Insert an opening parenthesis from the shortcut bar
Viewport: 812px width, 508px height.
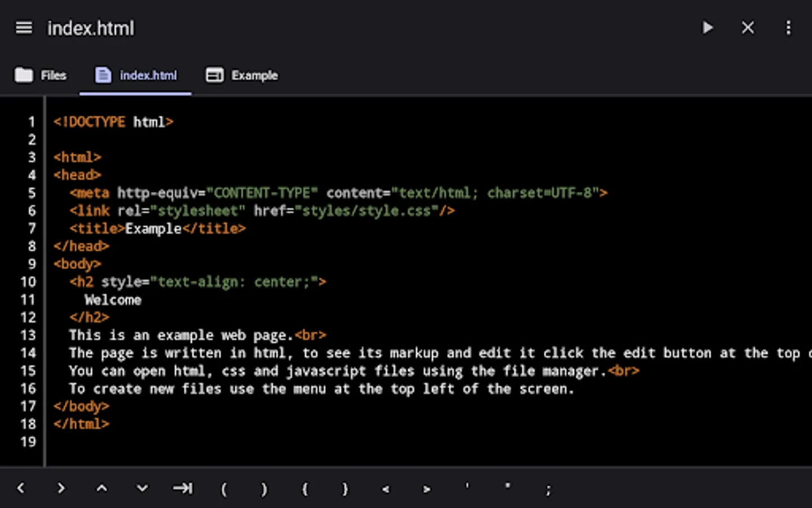coord(224,489)
